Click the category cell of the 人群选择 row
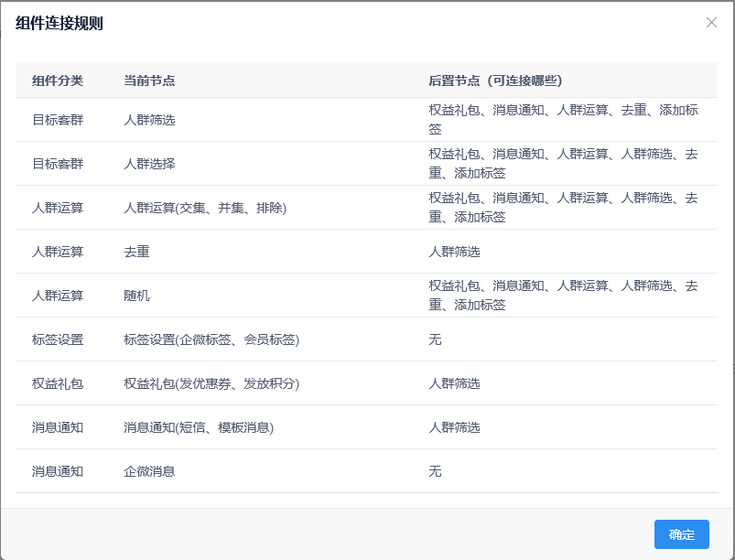 [58, 164]
